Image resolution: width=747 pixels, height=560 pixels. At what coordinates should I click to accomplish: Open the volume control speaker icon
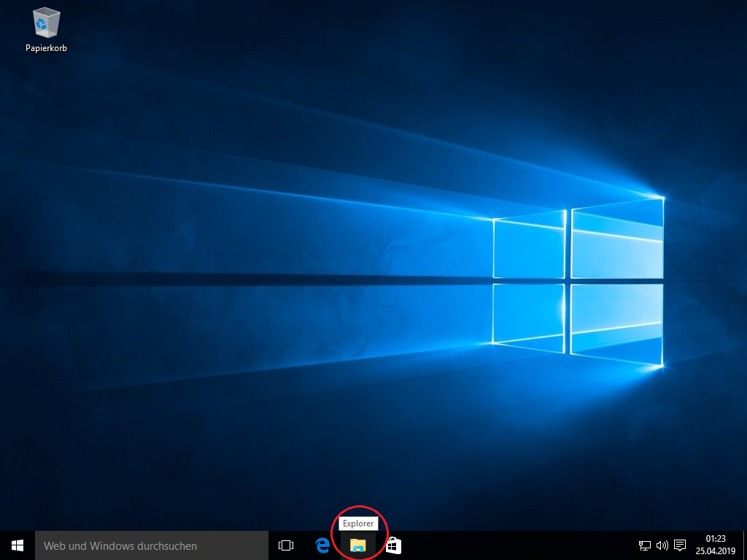tap(662, 545)
